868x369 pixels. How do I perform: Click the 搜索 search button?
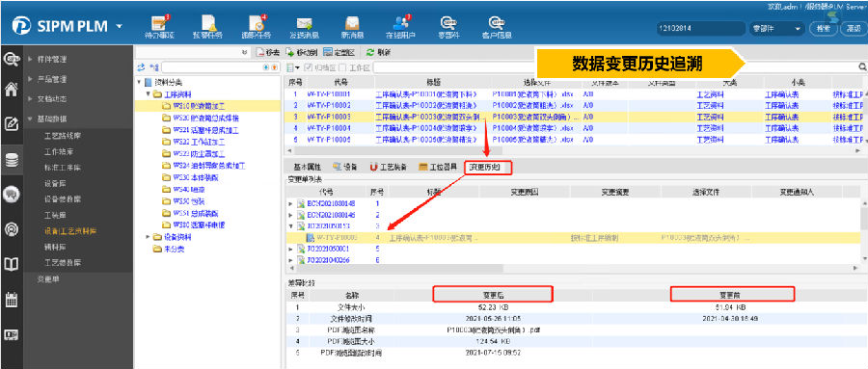coord(824,28)
